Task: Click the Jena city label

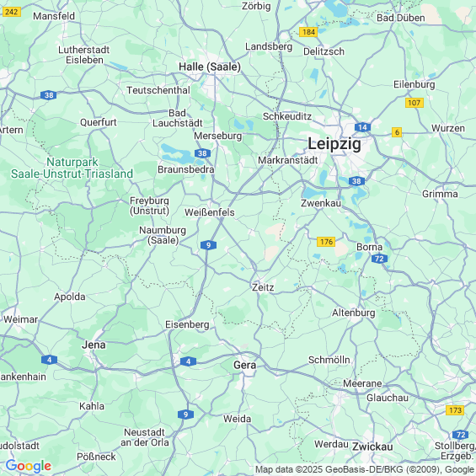Action: point(94,345)
